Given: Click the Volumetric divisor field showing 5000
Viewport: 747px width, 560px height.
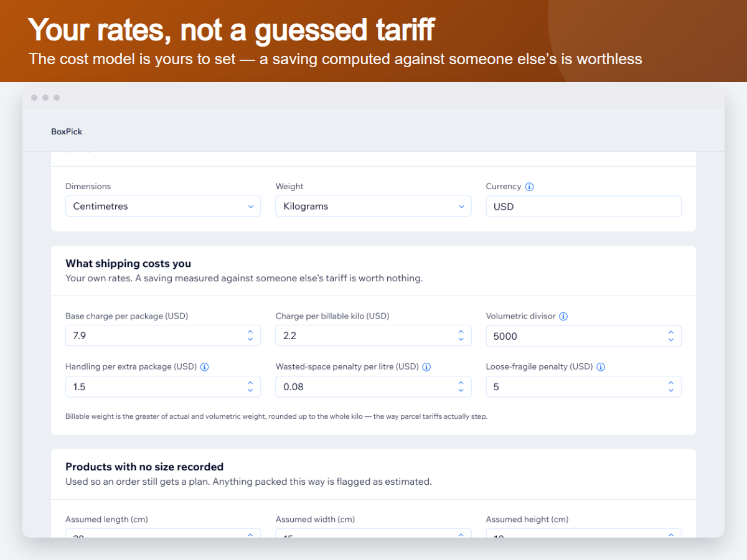Looking at the screenshot, I should (x=584, y=336).
